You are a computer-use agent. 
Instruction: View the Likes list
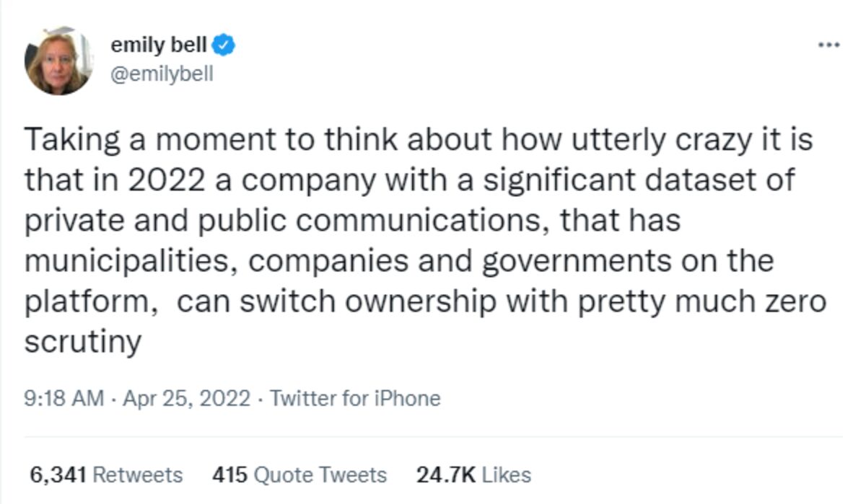click(x=505, y=475)
